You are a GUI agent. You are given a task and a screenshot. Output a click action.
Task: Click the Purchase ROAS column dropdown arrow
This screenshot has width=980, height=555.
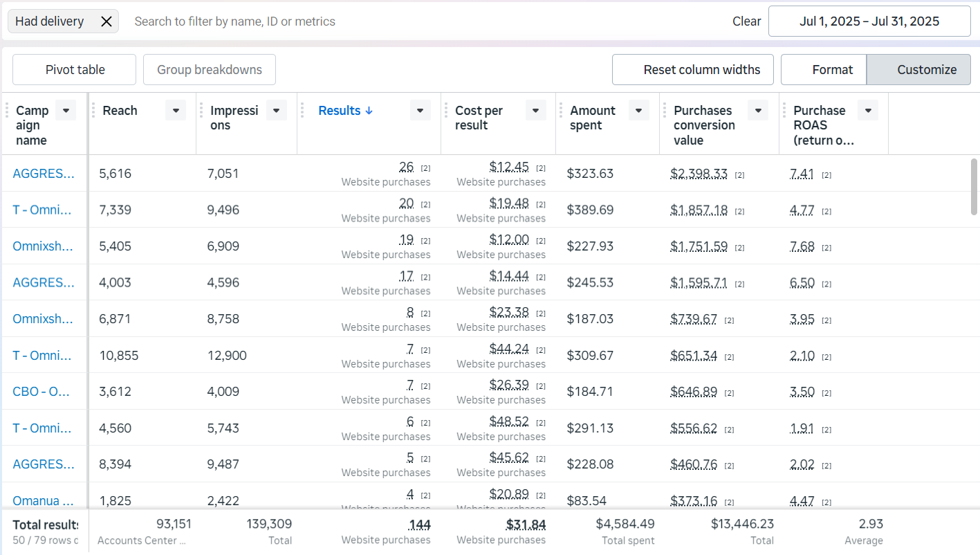[x=868, y=111]
